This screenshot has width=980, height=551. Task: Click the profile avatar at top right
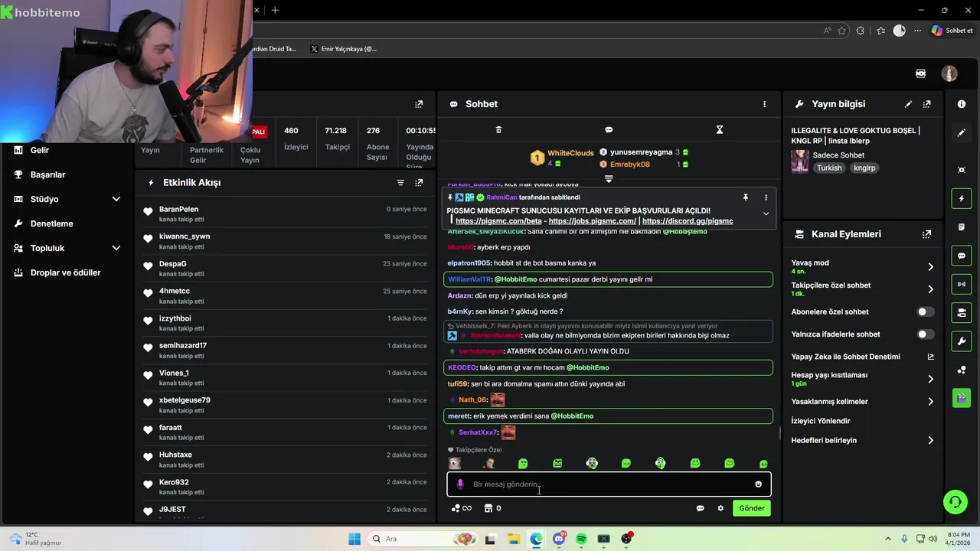(949, 73)
